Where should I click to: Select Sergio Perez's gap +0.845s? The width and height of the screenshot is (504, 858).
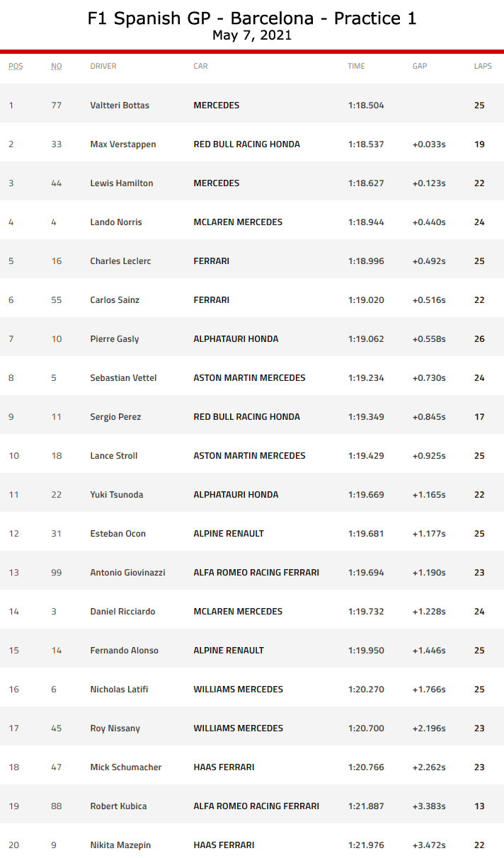[429, 417]
